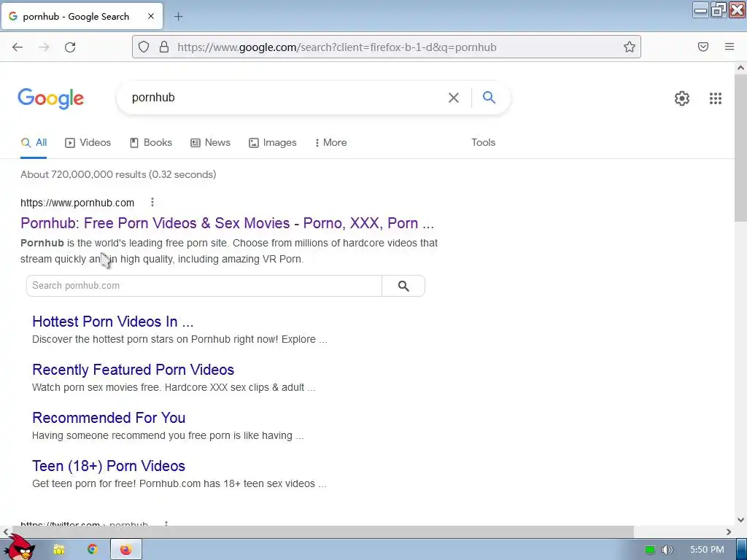
Task: Open the 'Recommended For You' sitelink
Action: 109,418
